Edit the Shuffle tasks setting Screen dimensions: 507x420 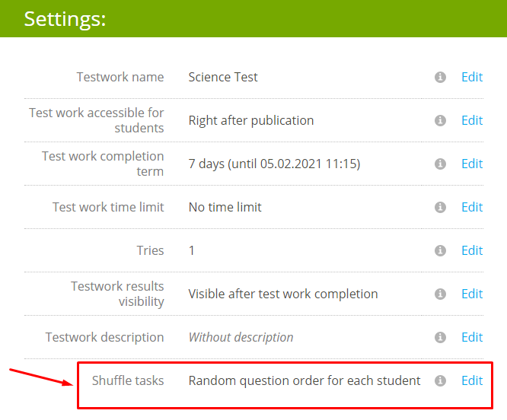[x=472, y=380]
